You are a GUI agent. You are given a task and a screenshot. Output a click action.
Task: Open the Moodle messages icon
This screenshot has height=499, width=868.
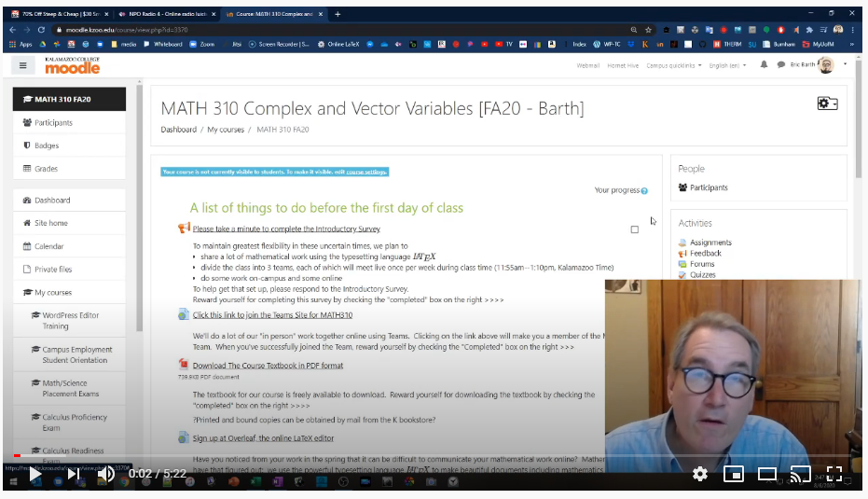[781, 64]
